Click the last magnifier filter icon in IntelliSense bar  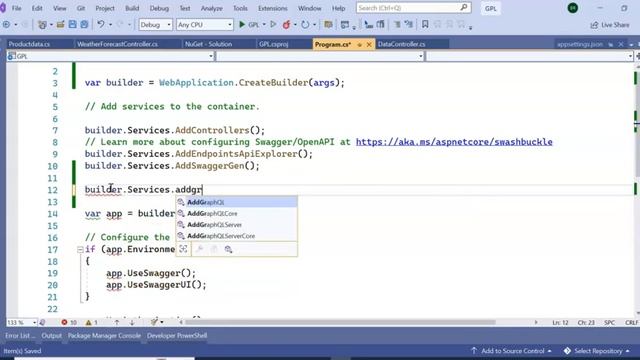pos(228,249)
